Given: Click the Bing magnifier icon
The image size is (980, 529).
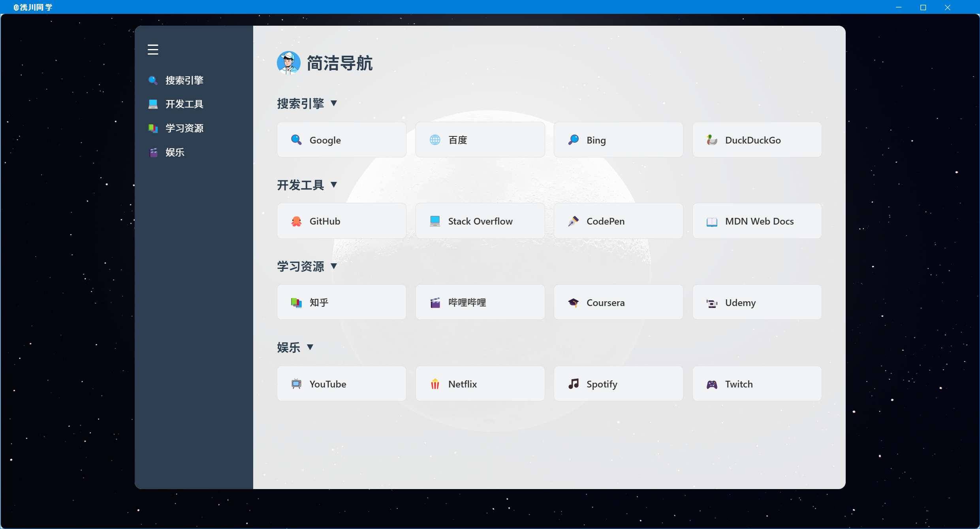Looking at the screenshot, I should point(574,140).
